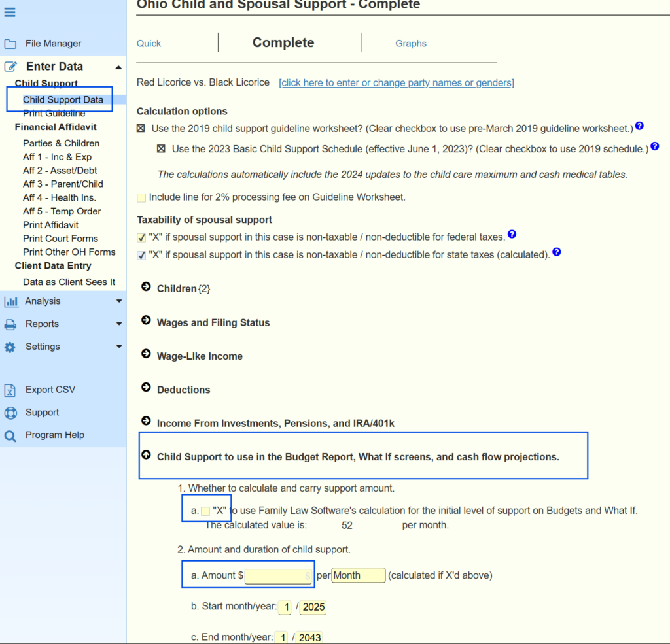Switch to the Graphs tab
670x644 pixels.
411,44
